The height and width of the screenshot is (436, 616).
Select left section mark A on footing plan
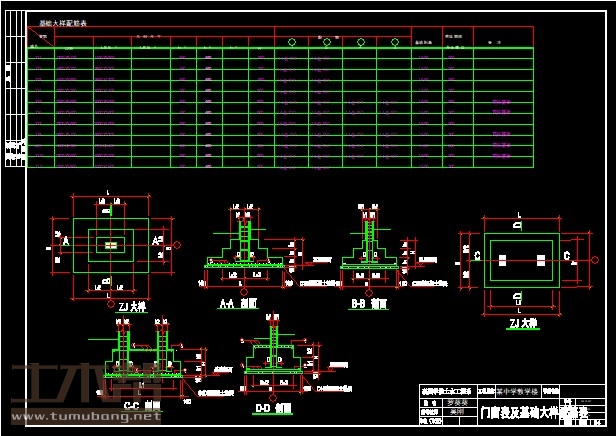point(66,242)
